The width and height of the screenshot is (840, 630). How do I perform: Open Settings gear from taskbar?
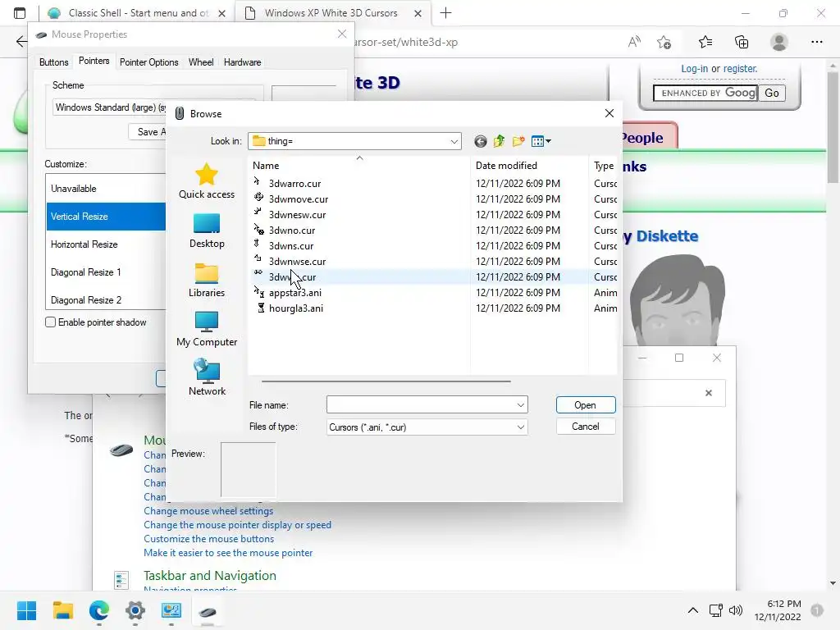coord(135,610)
